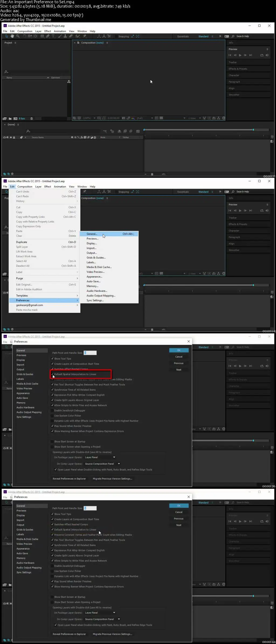Choose the Unified Camera tool
This screenshot has width=276, height=644.
tap(30, 36)
